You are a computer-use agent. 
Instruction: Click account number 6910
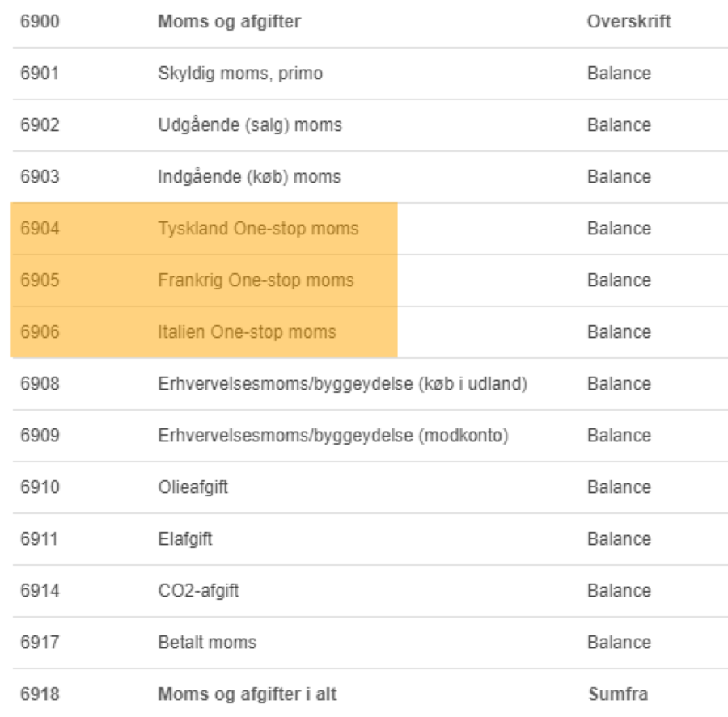pos(40,487)
